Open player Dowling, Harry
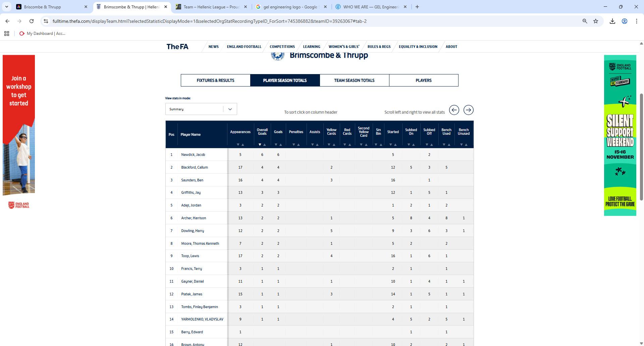Image resolution: width=644 pixels, height=346 pixels. coord(193,231)
